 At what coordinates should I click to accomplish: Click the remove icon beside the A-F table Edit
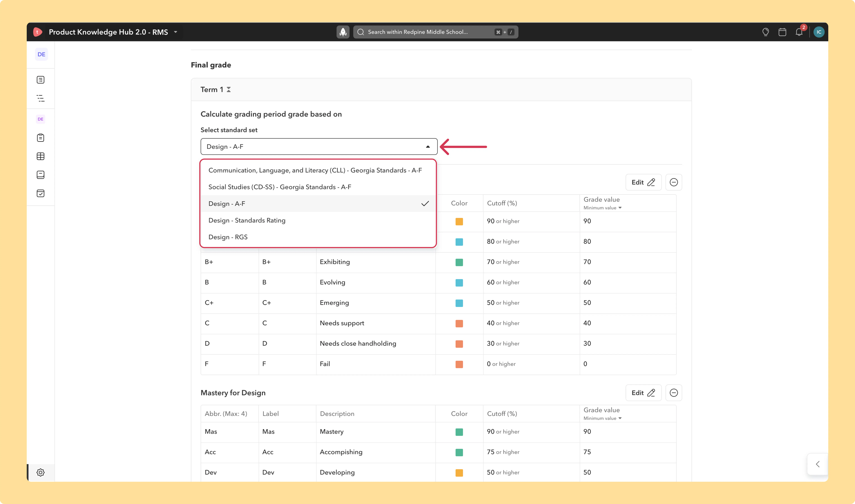[x=674, y=182]
